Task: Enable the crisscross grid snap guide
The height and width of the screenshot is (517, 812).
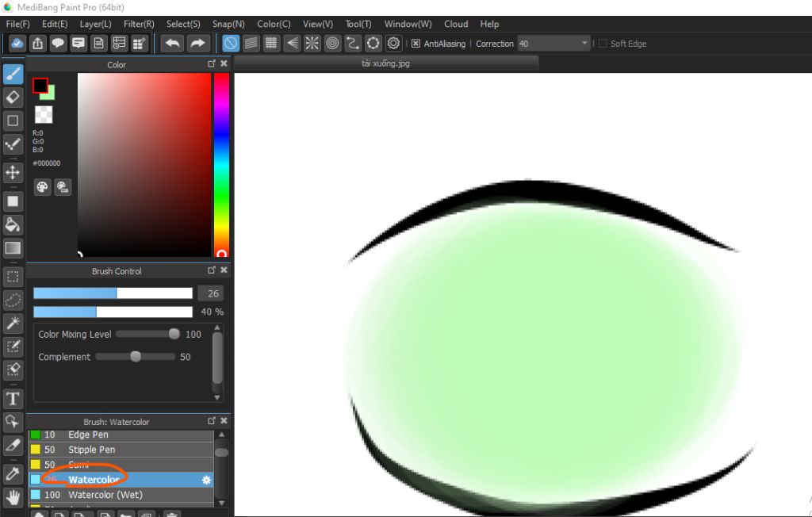Action: [x=271, y=44]
